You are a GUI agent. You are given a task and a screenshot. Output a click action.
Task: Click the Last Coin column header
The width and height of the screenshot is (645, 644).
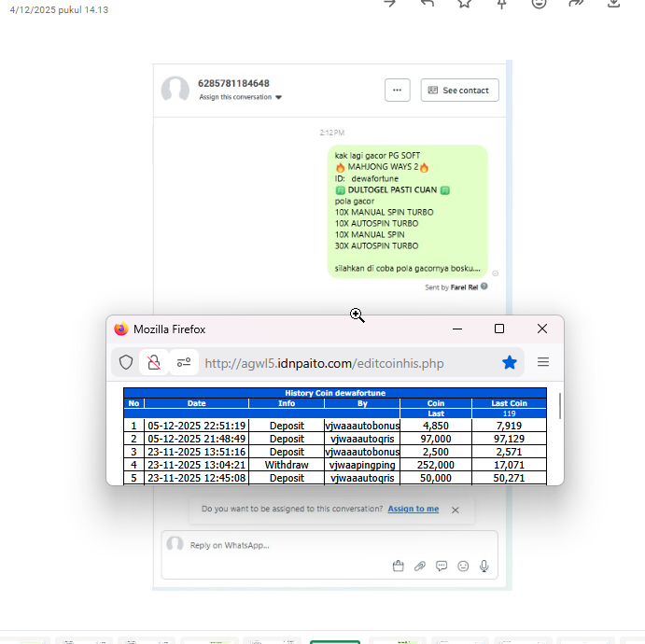(509, 403)
